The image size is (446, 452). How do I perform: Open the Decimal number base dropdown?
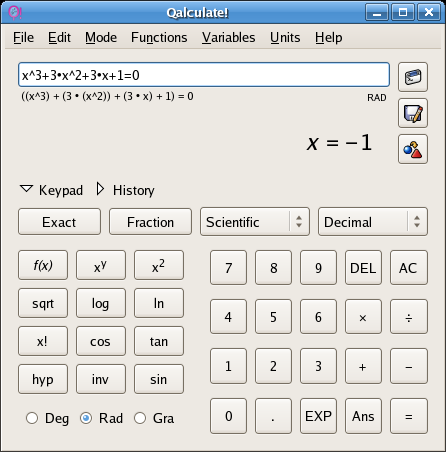[373, 222]
